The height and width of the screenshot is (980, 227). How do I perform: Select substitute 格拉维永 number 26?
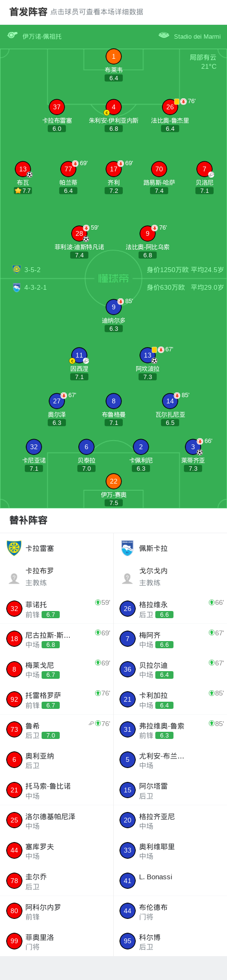pos(170,609)
